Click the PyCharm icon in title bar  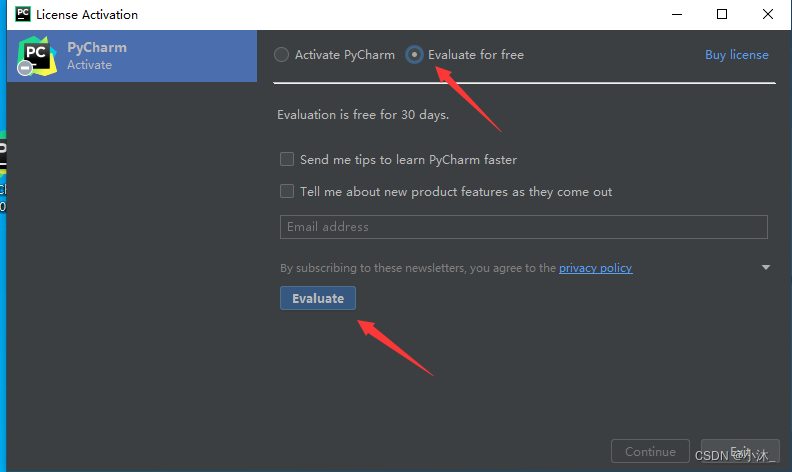[x=23, y=14]
